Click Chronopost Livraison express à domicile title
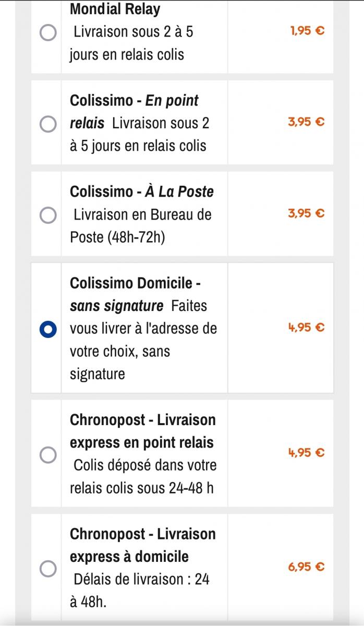Screen dimensions: 364x626 pyautogui.click(x=142, y=545)
